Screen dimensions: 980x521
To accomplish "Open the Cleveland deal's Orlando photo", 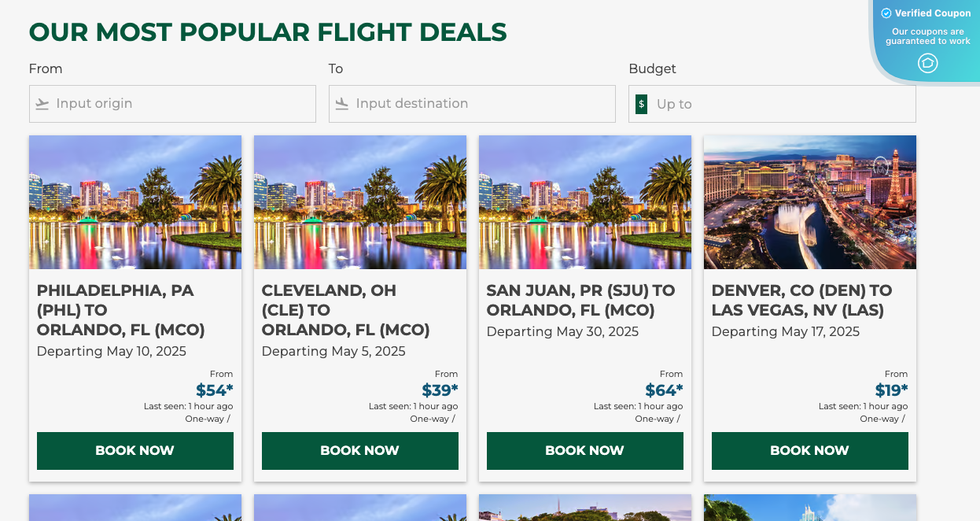I will pos(359,202).
